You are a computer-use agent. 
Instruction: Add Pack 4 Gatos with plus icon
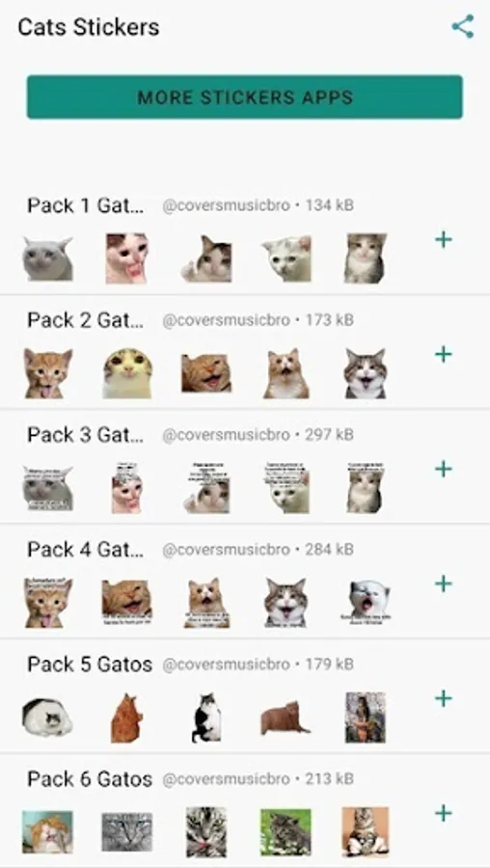click(x=444, y=583)
